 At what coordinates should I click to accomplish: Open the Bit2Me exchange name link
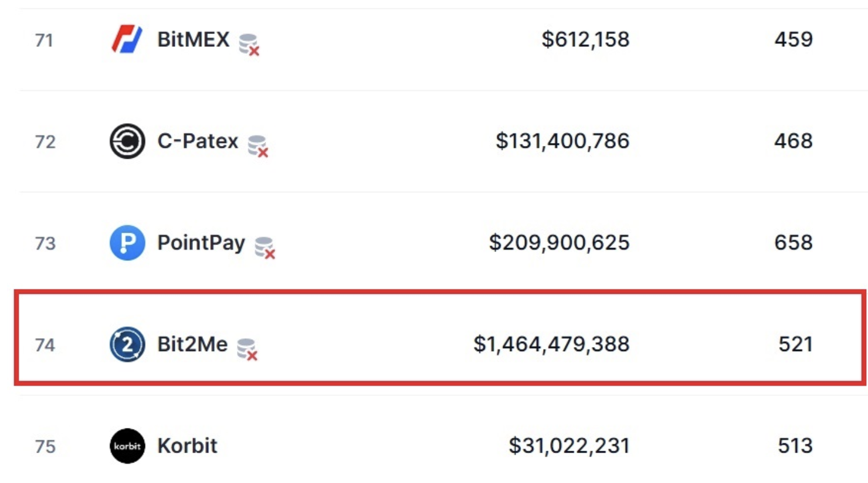coord(192,344)
